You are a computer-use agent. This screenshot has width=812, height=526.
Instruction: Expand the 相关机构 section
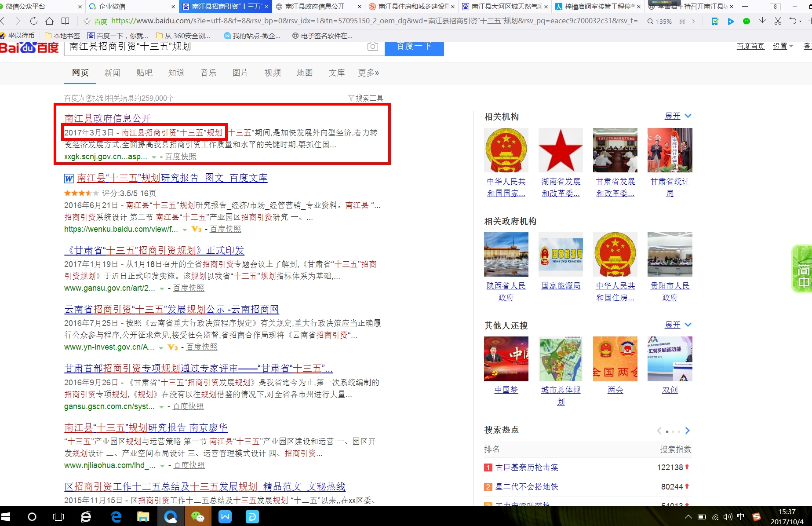(x=678, y=116)
